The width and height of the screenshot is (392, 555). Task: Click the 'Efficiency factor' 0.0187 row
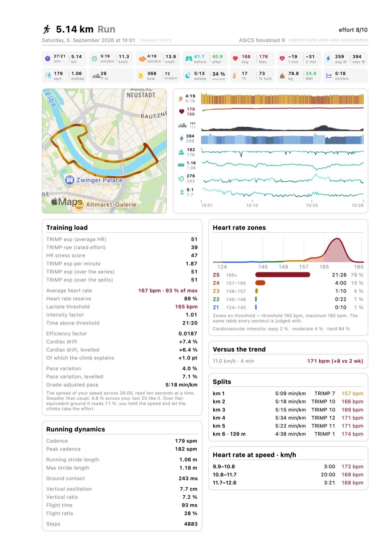point(122,334)
